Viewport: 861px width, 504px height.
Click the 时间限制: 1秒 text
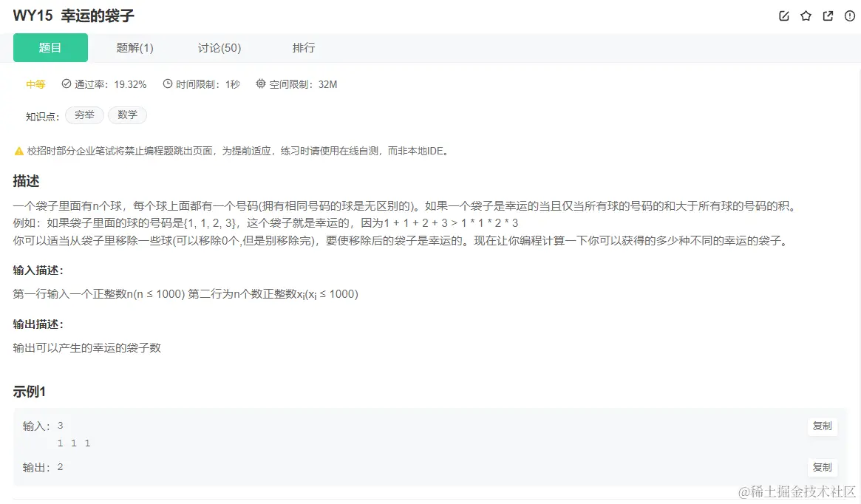[x=208, y=84]
